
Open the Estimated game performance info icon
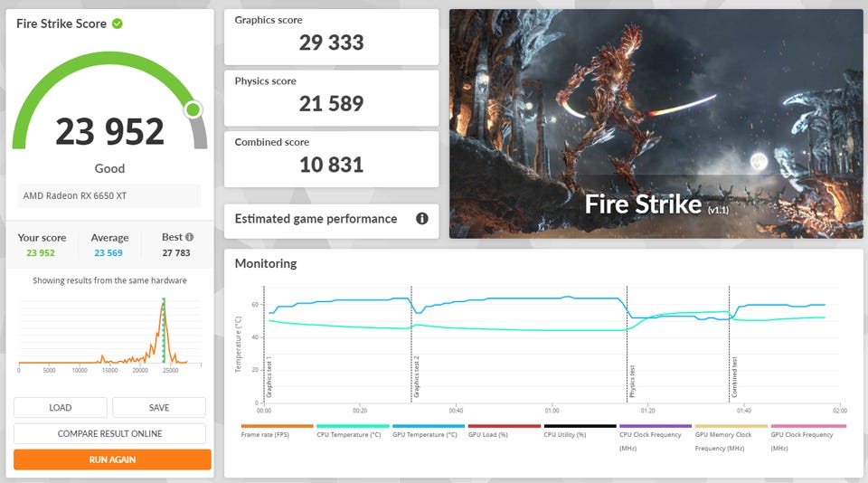click(422, 219)
